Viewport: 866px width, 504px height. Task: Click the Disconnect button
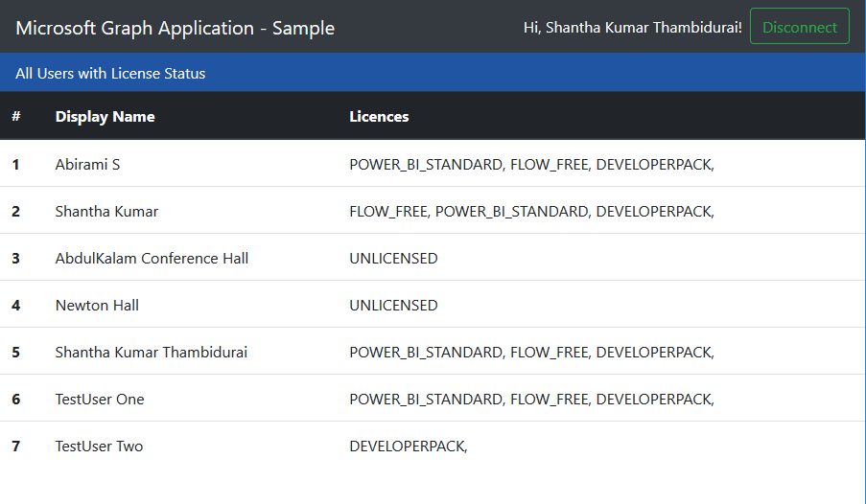[799, 27]
